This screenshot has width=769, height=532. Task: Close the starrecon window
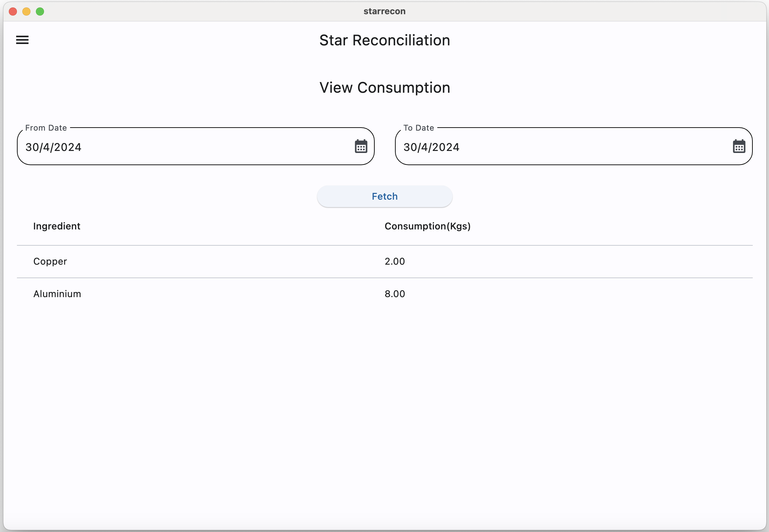click(x=13, y=12)
